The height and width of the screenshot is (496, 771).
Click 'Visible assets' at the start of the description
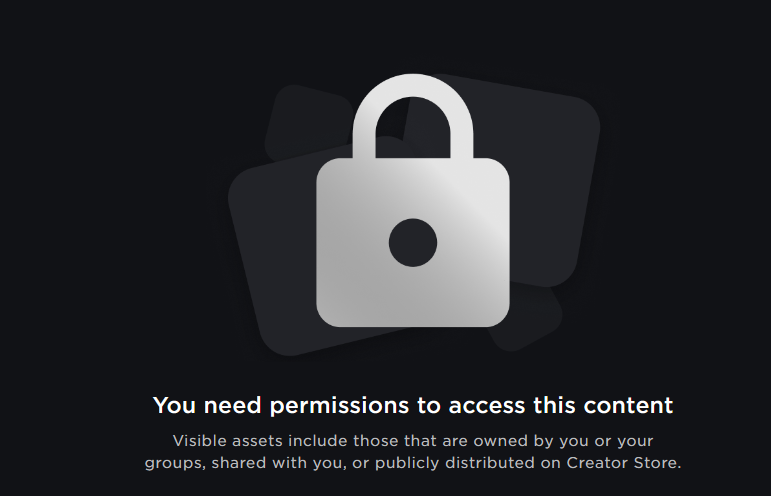click(x=228, y=441)
